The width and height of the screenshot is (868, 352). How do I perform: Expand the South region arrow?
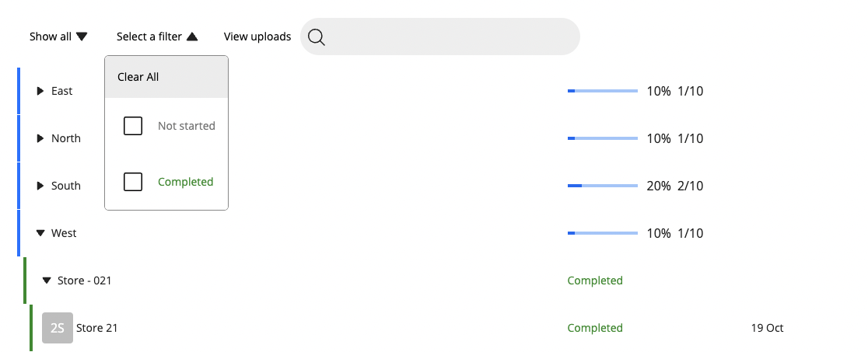pyautogui.click(x=40, y=186)
